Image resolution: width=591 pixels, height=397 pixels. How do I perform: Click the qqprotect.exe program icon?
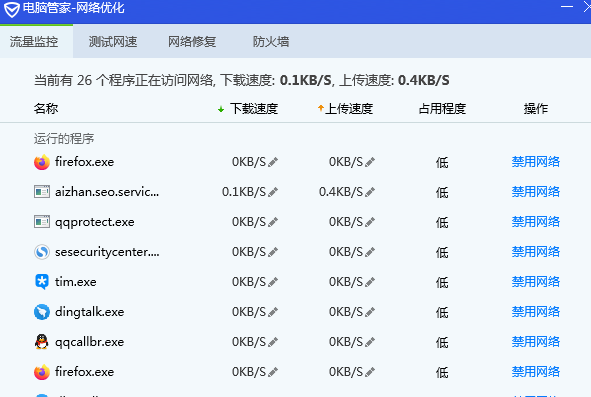tap(42, 222)
